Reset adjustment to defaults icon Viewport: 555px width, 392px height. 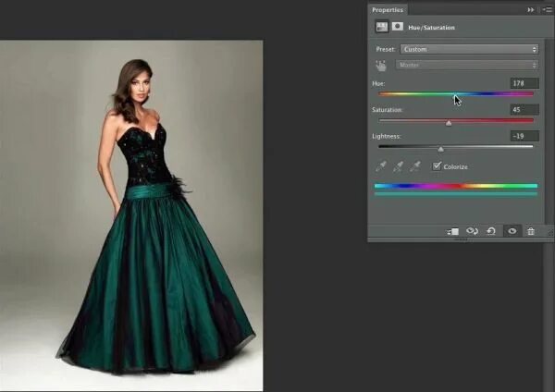tap(491, 231)
